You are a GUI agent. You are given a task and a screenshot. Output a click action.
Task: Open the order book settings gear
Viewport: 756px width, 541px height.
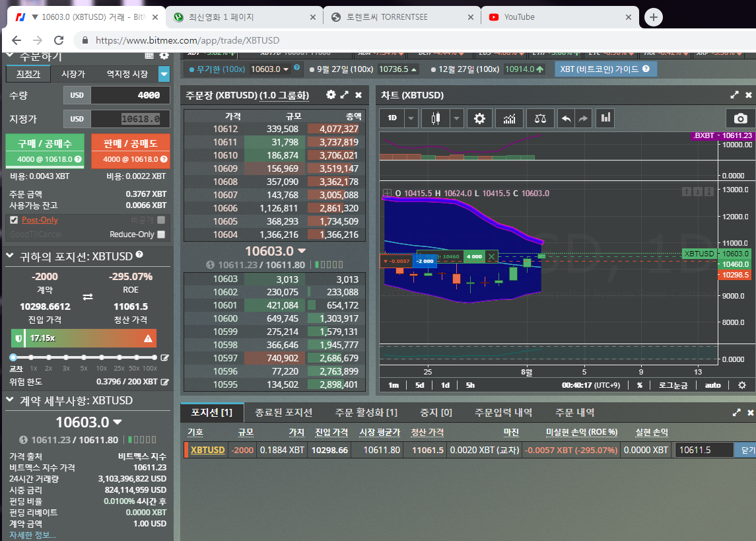pos(331,94)
